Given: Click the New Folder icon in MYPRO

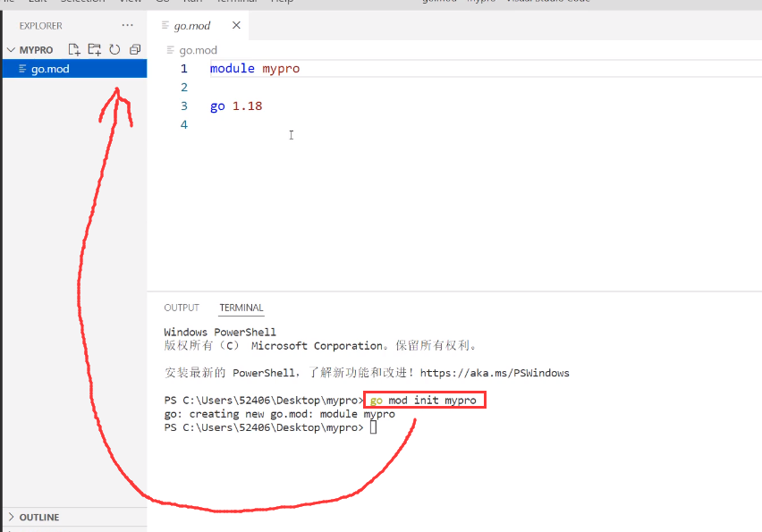Looking at the screenshot, I should [x=94, y=49].
